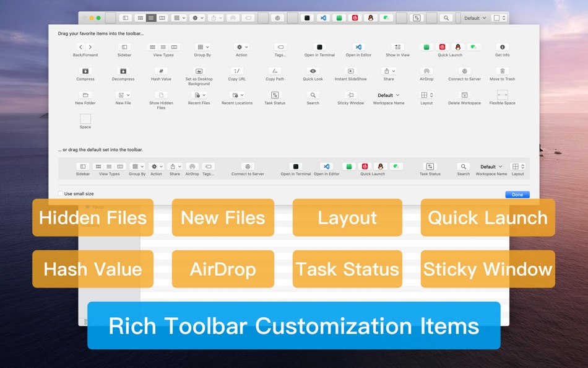The image size is (588, 368).
Task: Pick the AirDrop icon in the palette's second row
Action: [426, 71]
